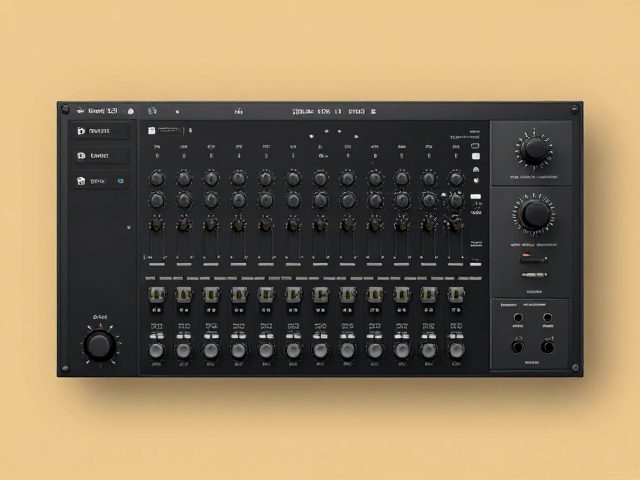Click the lower-left jack in bottom-right panel
This screenshot has width=640, height=480.
click(518, 347)
